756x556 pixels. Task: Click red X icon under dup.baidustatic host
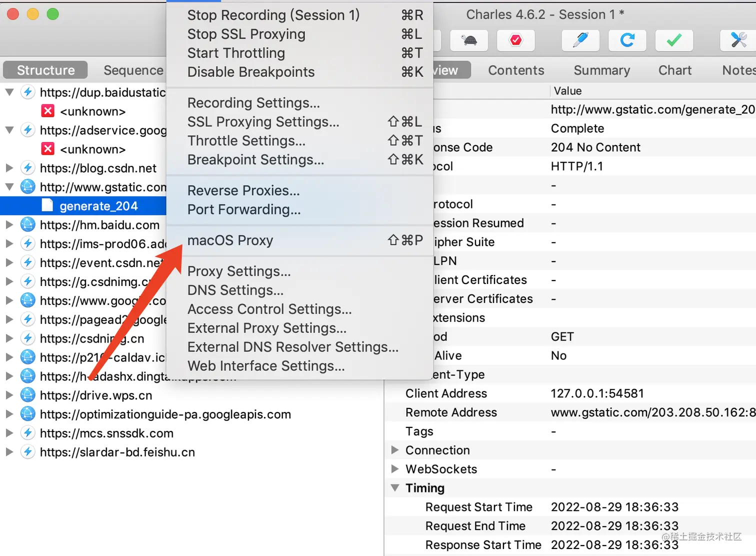[x=48, y=111]
